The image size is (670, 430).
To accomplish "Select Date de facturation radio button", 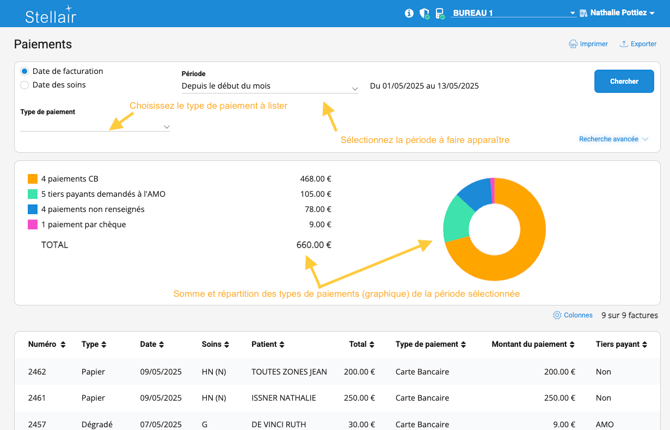I will point(25,72).
